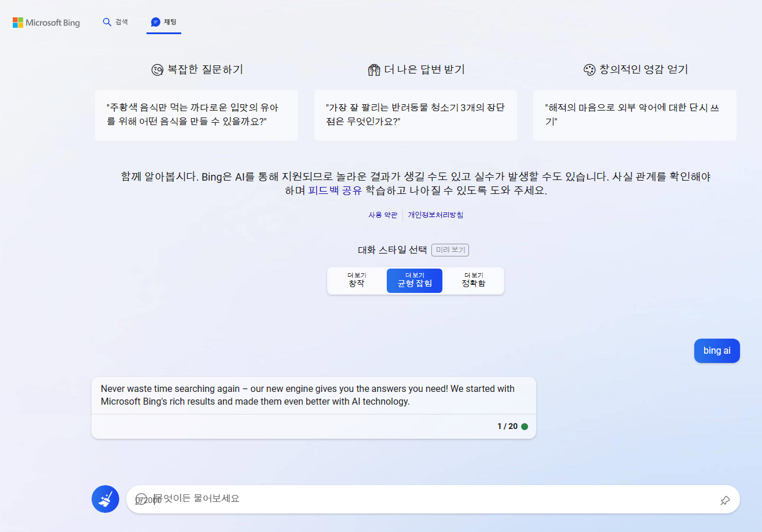The width and height of the screenshot is (762, 532).
Task: Click the chat icon inside input box
Action: tap(141, 499)
